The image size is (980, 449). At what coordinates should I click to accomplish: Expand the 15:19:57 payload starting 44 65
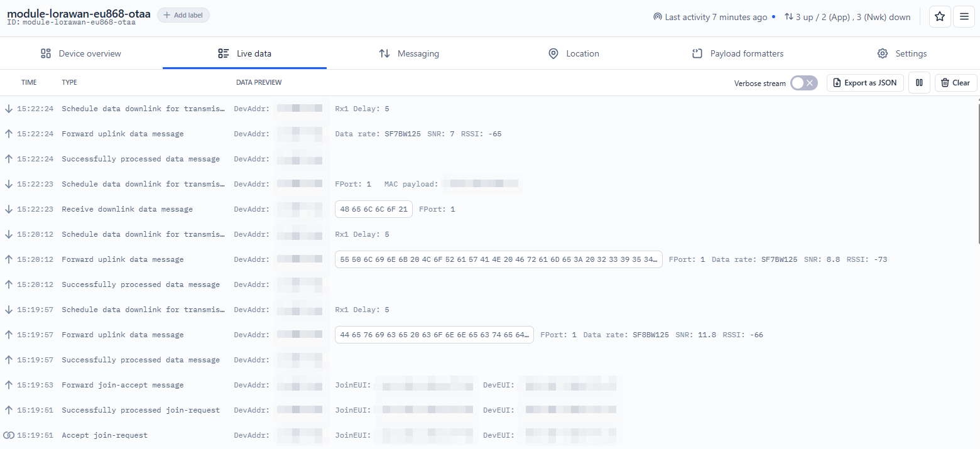click(434, 335)
